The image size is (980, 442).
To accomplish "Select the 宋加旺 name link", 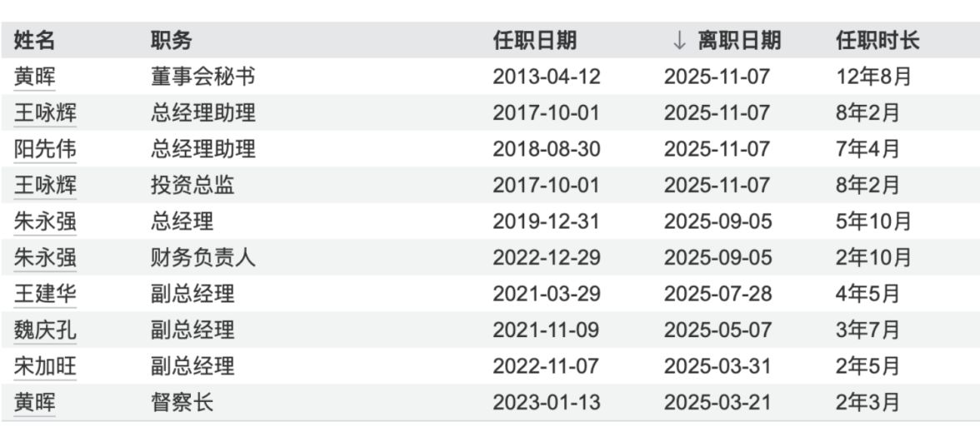I will pyautogui.click(x=45, y=366).
